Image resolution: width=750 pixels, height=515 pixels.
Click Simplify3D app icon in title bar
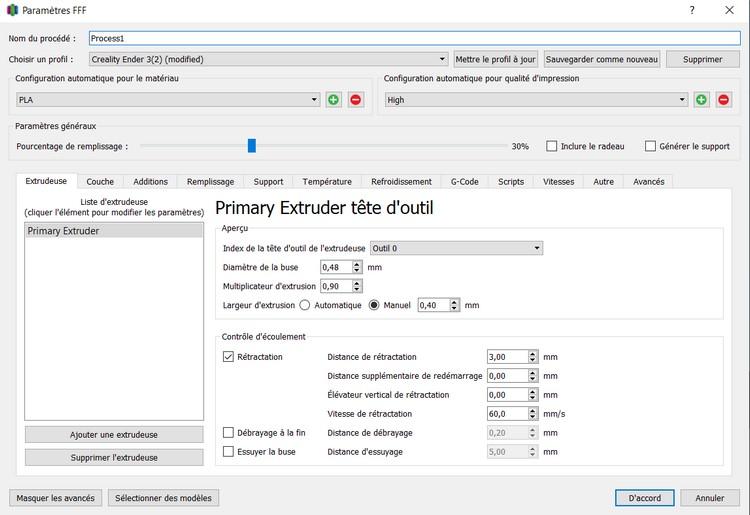[12, 10]
